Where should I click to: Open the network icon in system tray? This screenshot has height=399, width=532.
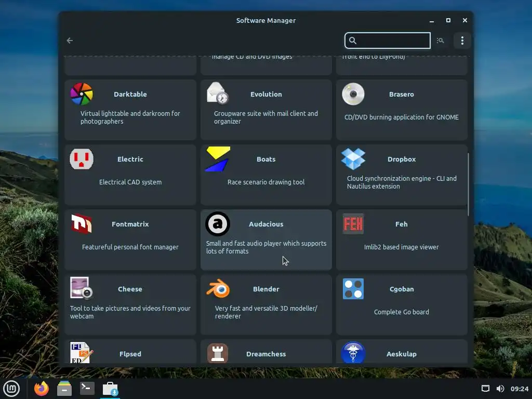click(486, 389)
